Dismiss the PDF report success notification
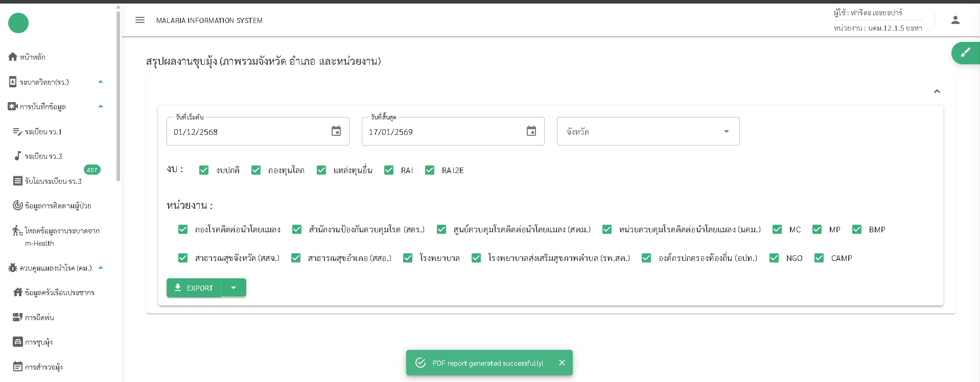Image resolution: width=980 pixels, height=382 pixels. [562, 363]
